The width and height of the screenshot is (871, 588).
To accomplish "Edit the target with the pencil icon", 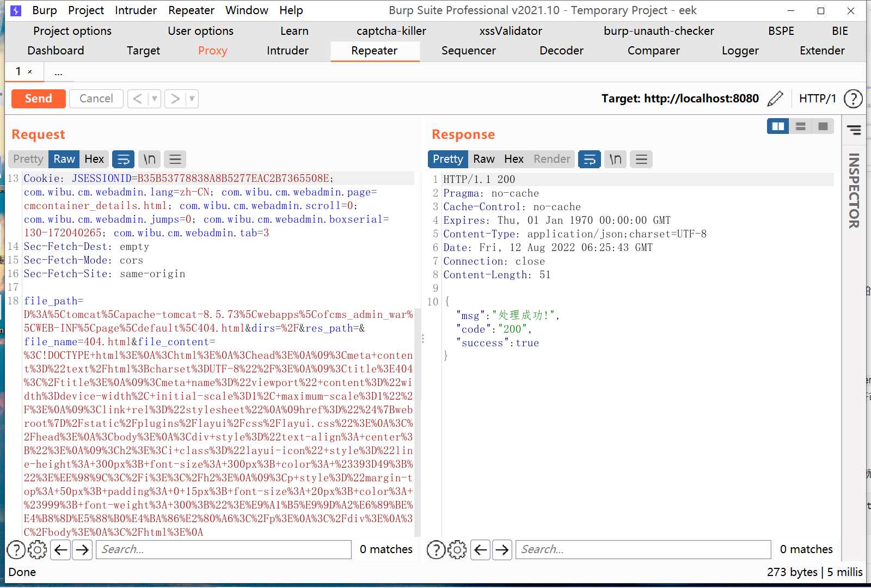I will (x=775, y=99).
